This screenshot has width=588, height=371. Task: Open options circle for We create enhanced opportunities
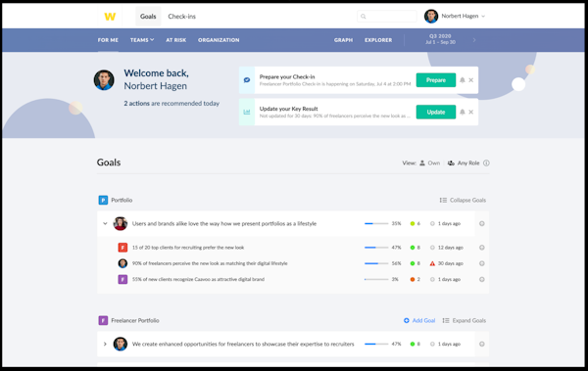[x=482, y=344]
